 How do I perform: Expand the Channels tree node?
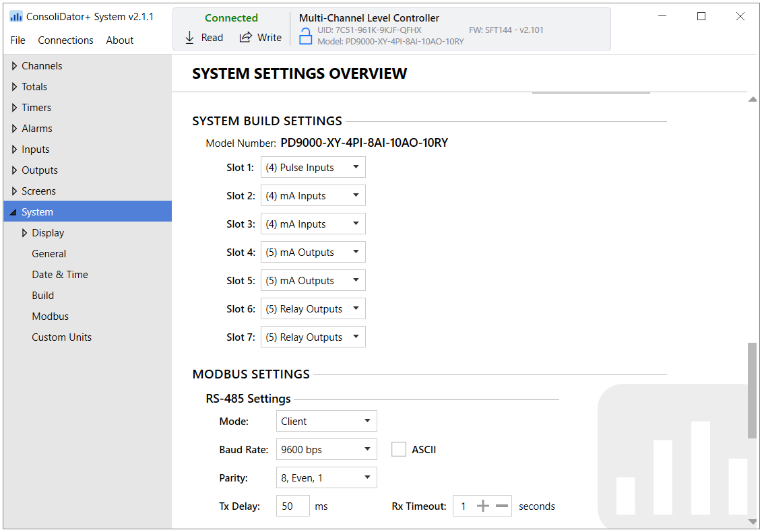tap(14, 65)
